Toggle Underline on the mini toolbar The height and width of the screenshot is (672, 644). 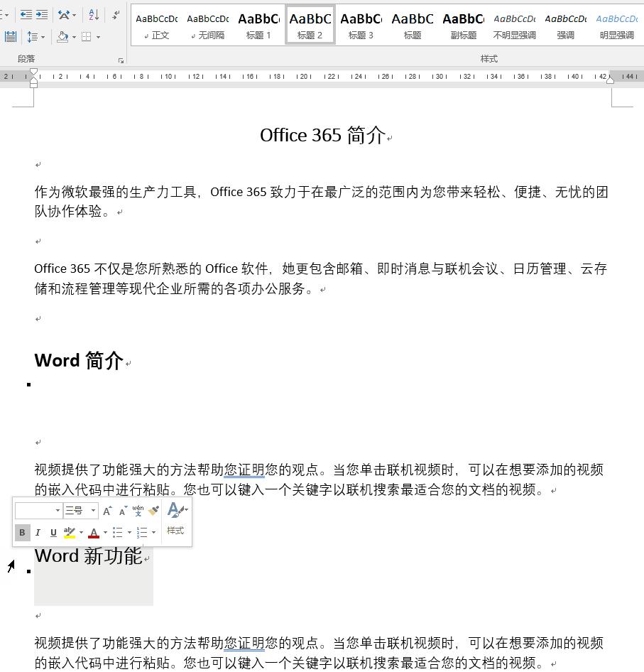pos(53,532)
